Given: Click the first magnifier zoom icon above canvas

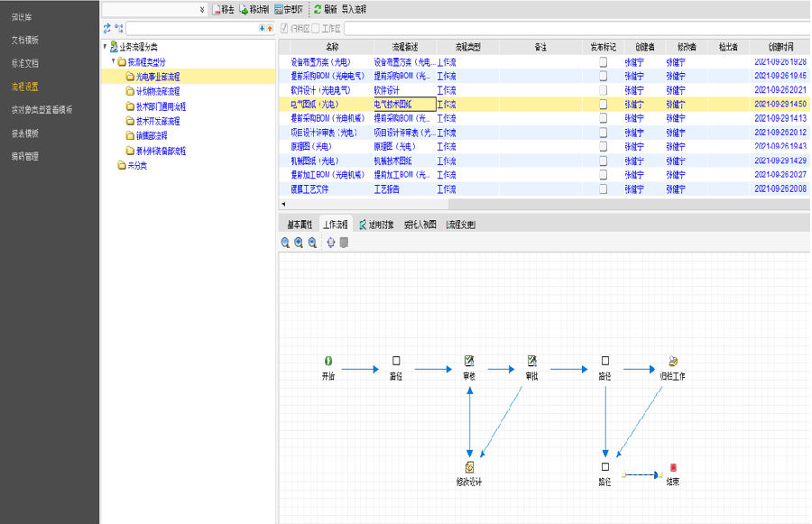Looking at the screenshot, I should point(285,243).
